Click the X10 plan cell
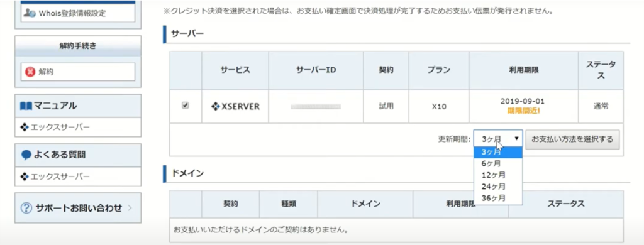 click(x=439, y=107)
